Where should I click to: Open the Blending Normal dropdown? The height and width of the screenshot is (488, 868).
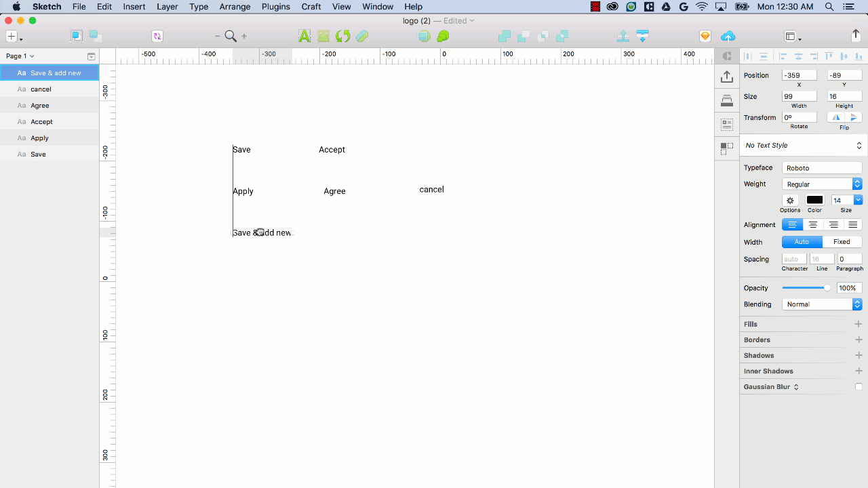822,304
